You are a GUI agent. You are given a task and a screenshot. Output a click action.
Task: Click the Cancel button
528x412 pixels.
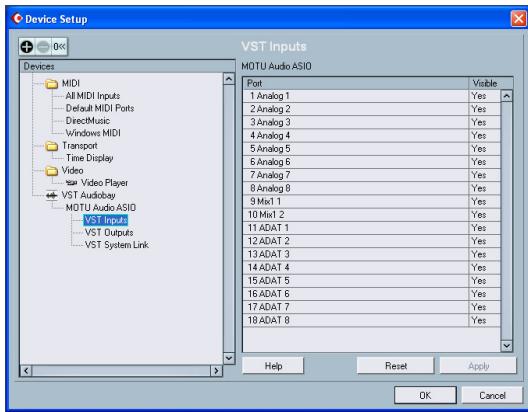point(492,395)
